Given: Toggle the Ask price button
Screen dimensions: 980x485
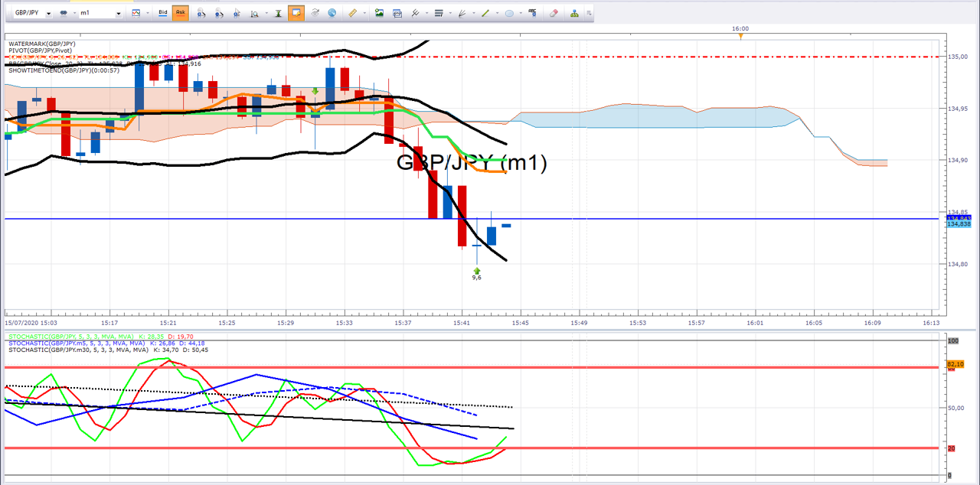Looking at the screenshot, I should coord(181,13).
